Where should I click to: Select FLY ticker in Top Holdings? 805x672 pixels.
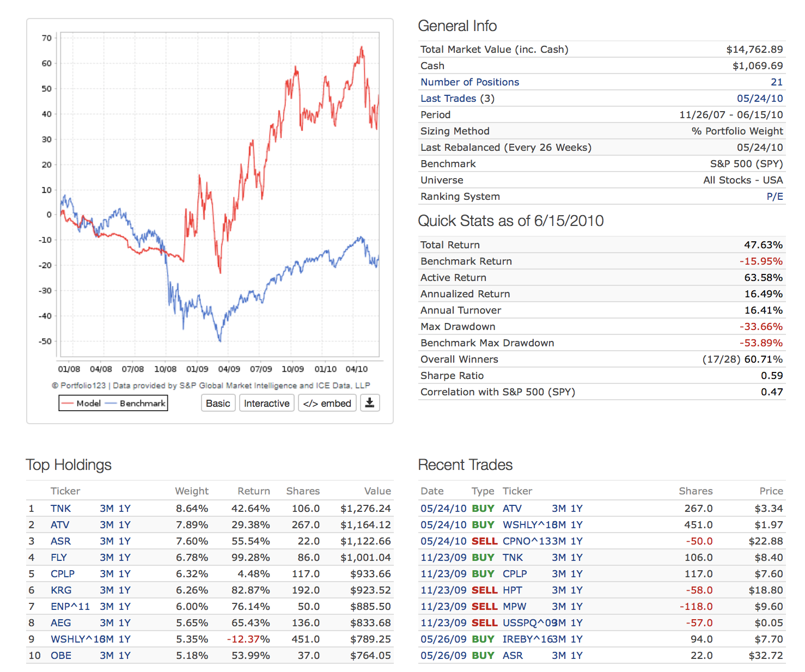click(x=58, y=558)
